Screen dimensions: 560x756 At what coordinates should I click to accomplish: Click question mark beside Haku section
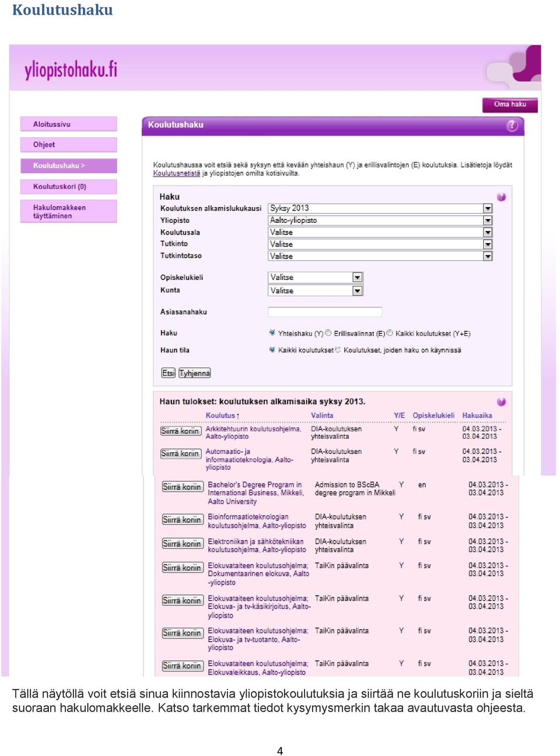[501, 197]
